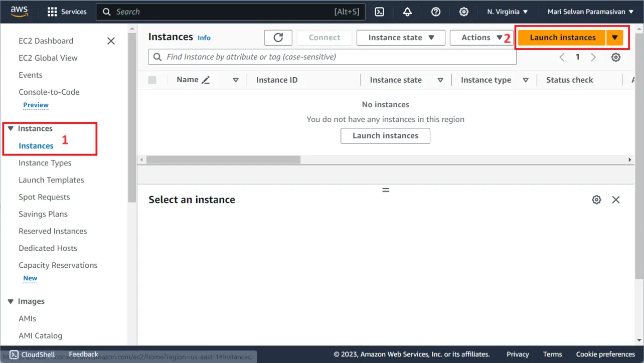The height and width of the screenshot is (363, 644).
Task: Click Launch instances in empty table
Action: pos(385,136)
